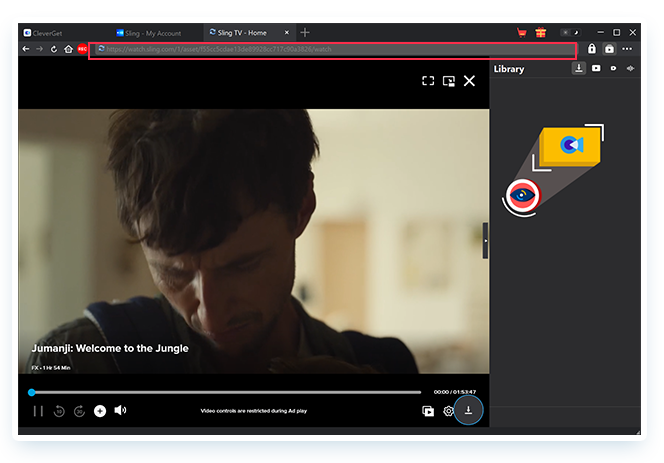Open the related videos overlay icon
The width and height of the screenshot is (664, 463).
(428, 411)
